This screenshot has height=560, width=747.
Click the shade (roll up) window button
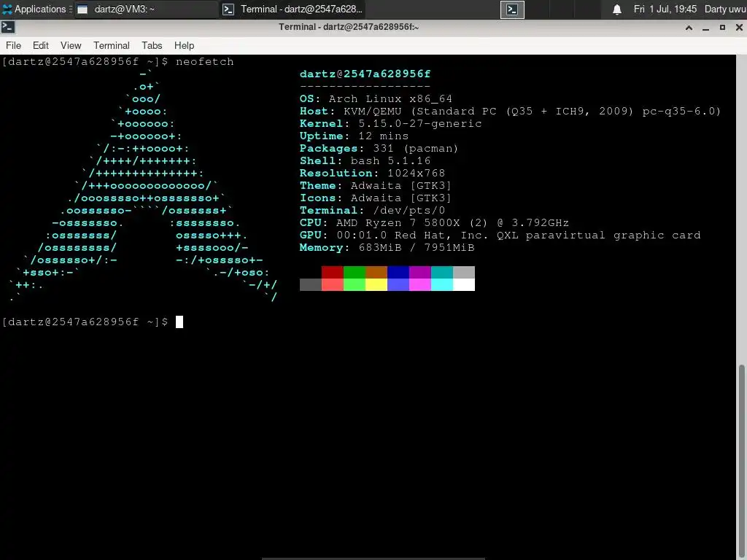point(689,28)
